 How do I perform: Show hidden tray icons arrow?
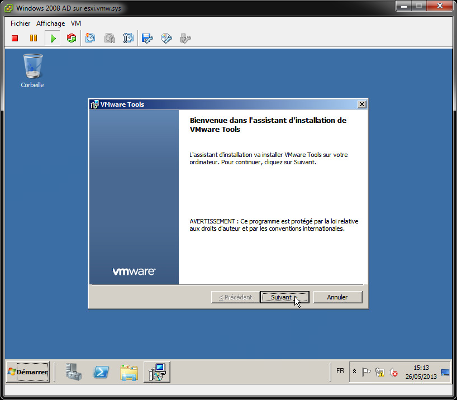[354, 371]
